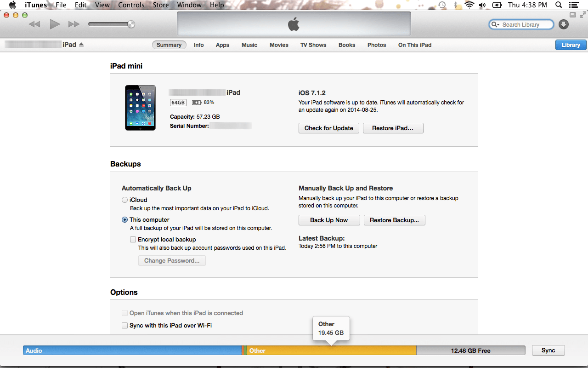Open the downloads queue with the arrow icon

click(564, 24)
